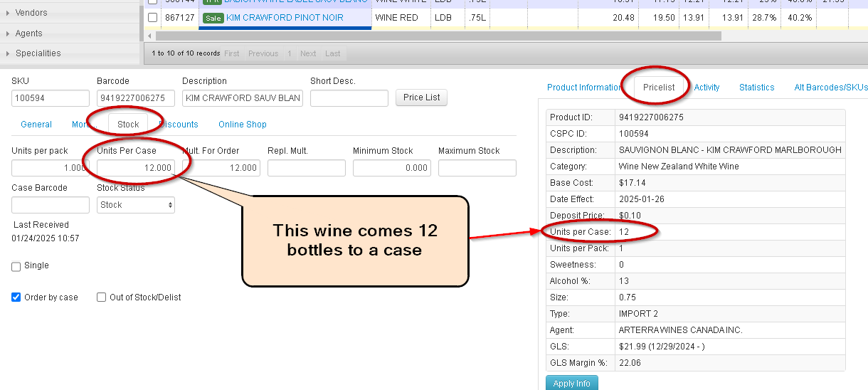Select the Agent value ARTERRA WINES CANADA INC.

click(681, 330)
